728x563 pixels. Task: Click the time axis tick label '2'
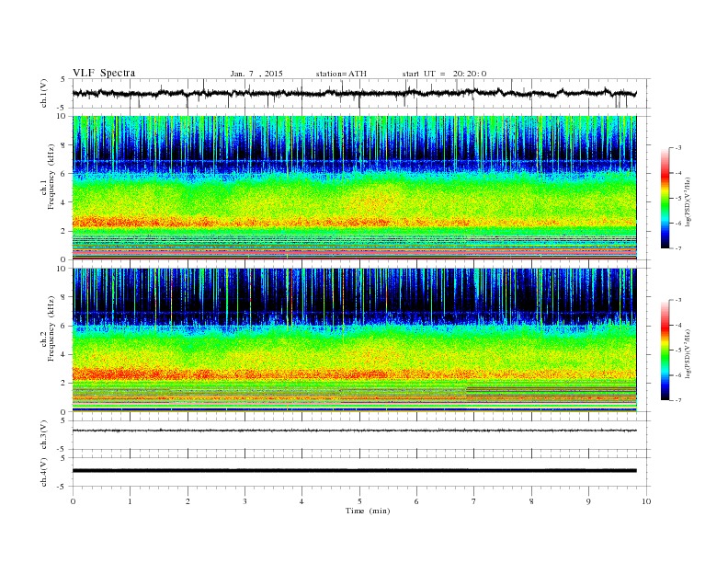coord(188,501)
